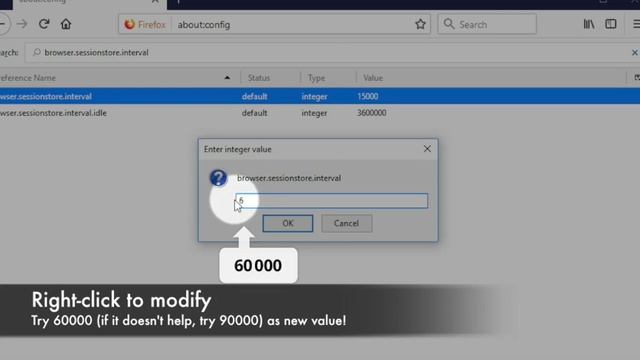The image size is (640, 360).
Task: Select the browser.sessionstore.interval preference row
Action: coord(320,96)
